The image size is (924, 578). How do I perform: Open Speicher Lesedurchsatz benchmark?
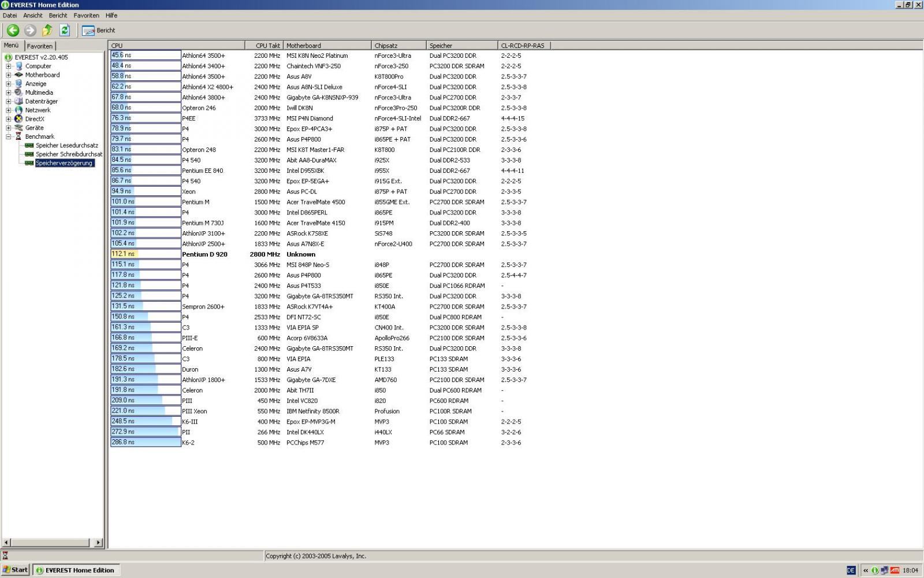(66, 145)
